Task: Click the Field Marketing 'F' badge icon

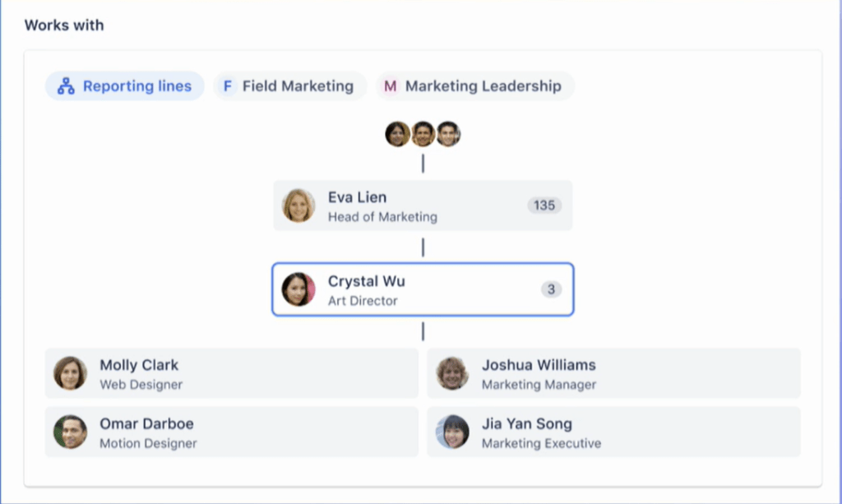Action: tap(228, 86)
